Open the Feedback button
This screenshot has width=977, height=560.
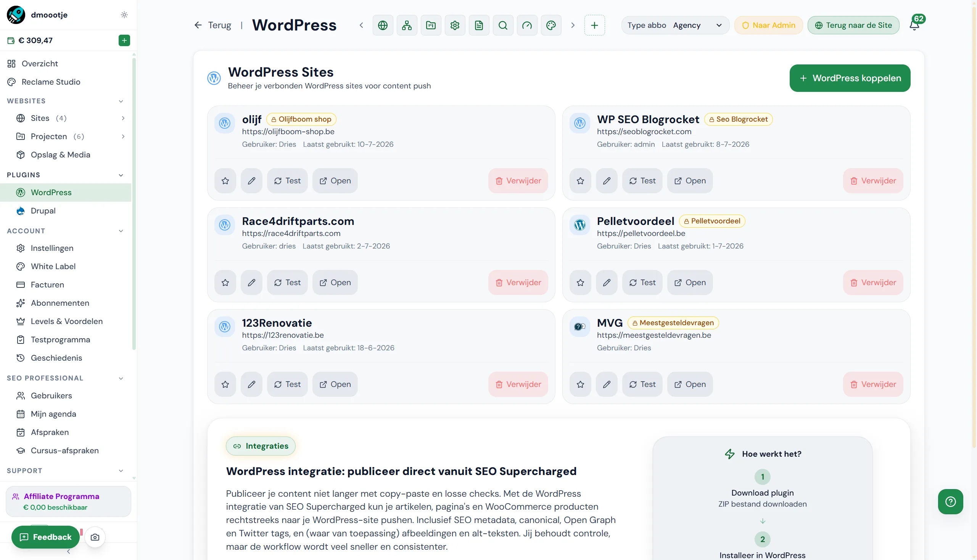coord(45,537)
